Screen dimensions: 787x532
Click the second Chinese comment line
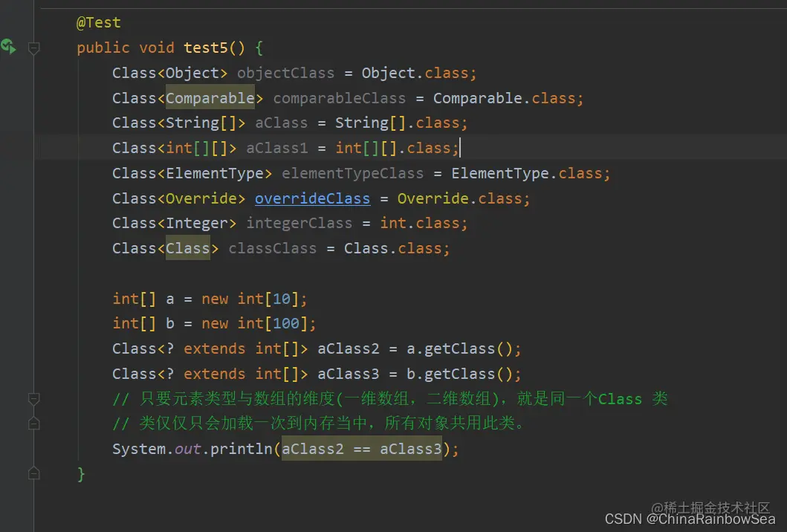pos(319,424)
